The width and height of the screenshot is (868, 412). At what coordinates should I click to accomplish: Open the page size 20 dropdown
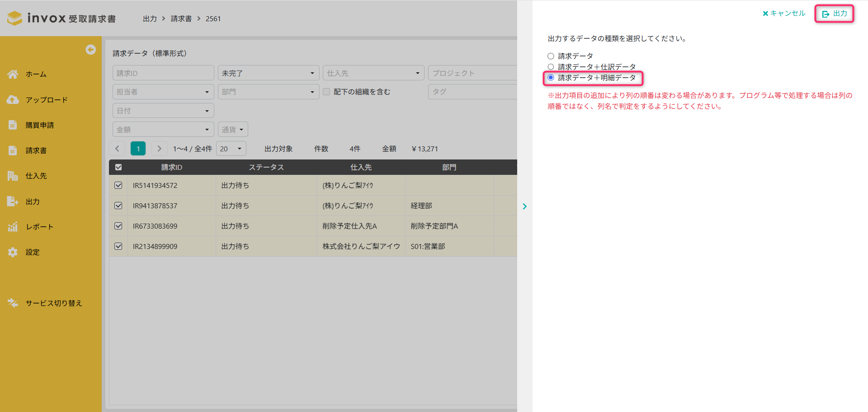[x=231, y=149]
